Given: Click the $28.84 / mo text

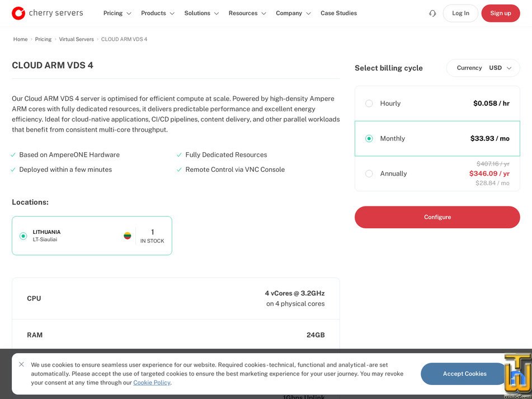Looking at the screenshot, I should (x=492, y=183).
